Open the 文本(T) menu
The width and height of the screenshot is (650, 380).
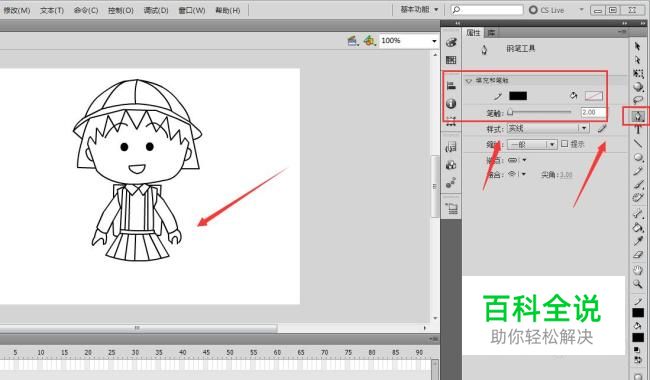click(x=52, y=10)
